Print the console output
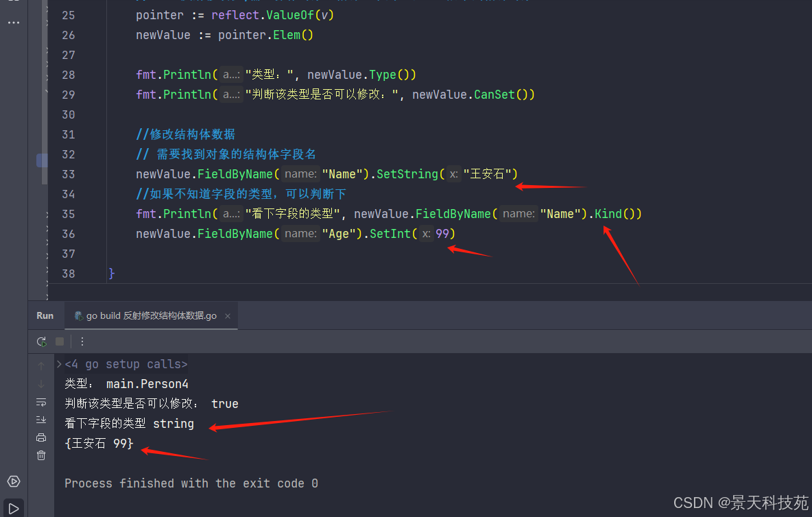The image size is (812, 517). 41,438
